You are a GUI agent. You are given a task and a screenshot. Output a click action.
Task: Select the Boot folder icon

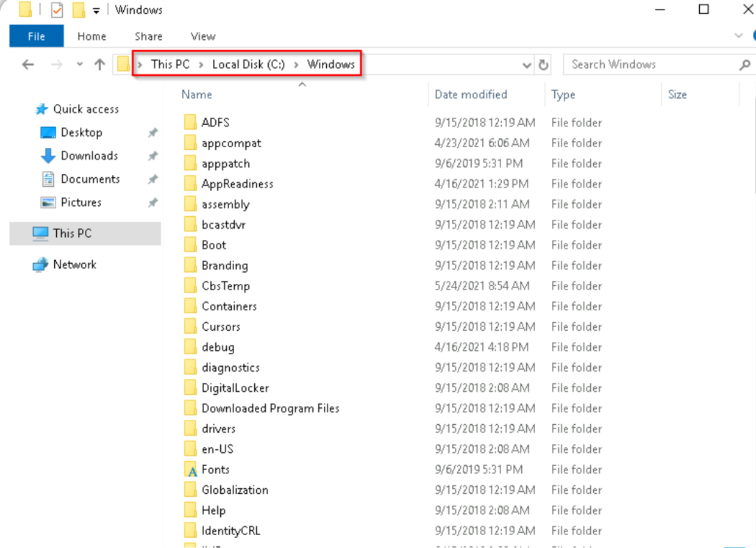click(190, 245)
